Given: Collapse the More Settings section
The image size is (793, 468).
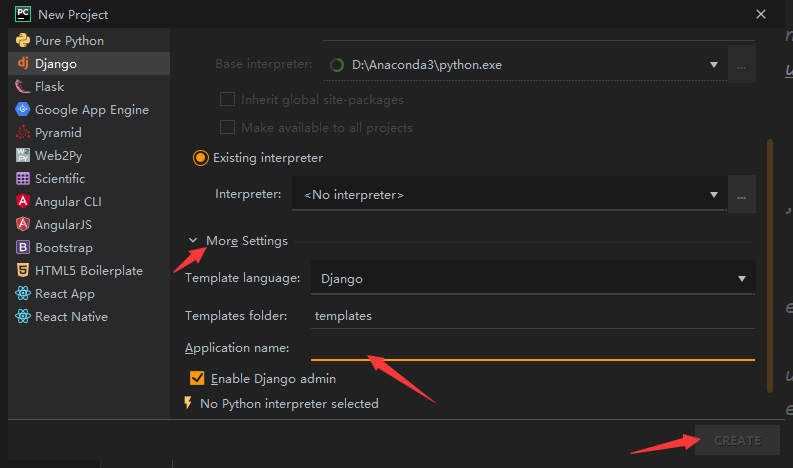Looking at the screenshot, I should pyautogui.click(x=193, y=240).
